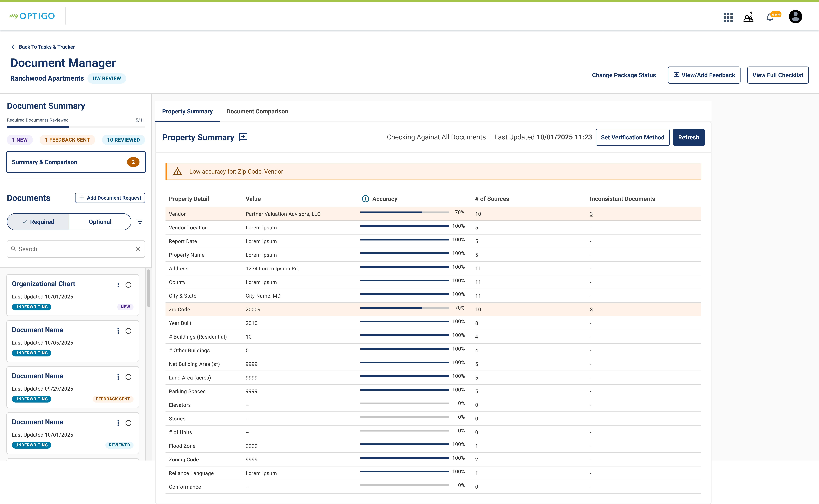The height and width of the screenshot is (504, 819).
Task: Open the Summary & Comparison section
Action: point(76,162)
